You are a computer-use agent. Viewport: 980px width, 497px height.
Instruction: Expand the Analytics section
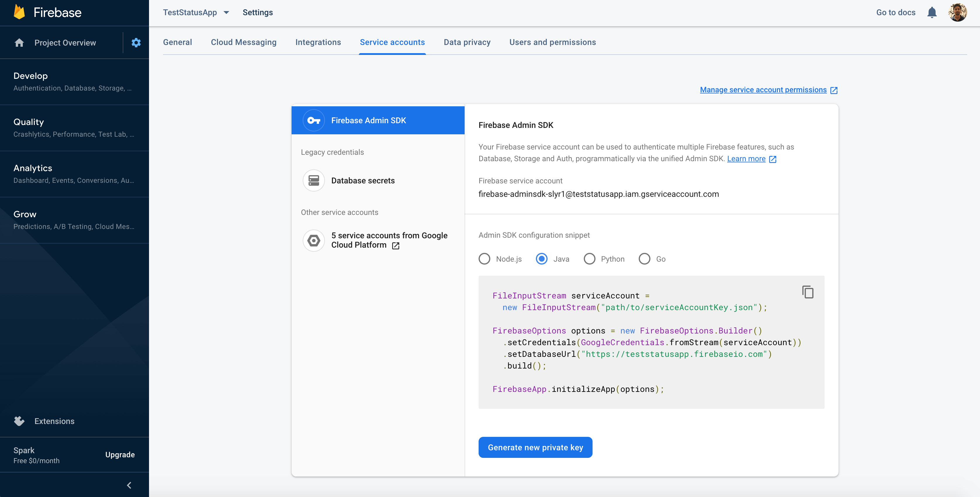coord(75,174)
